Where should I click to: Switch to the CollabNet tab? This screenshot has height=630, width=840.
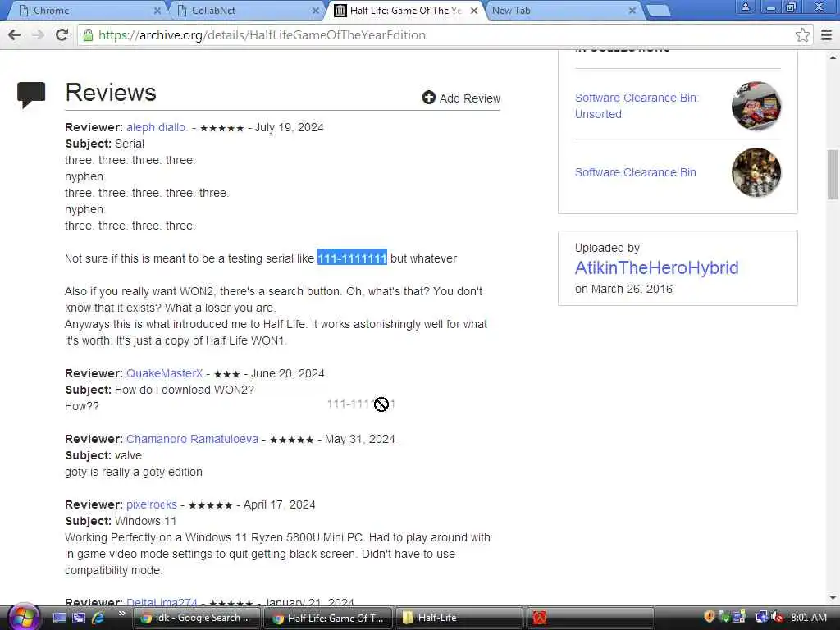tap(245, 10)
